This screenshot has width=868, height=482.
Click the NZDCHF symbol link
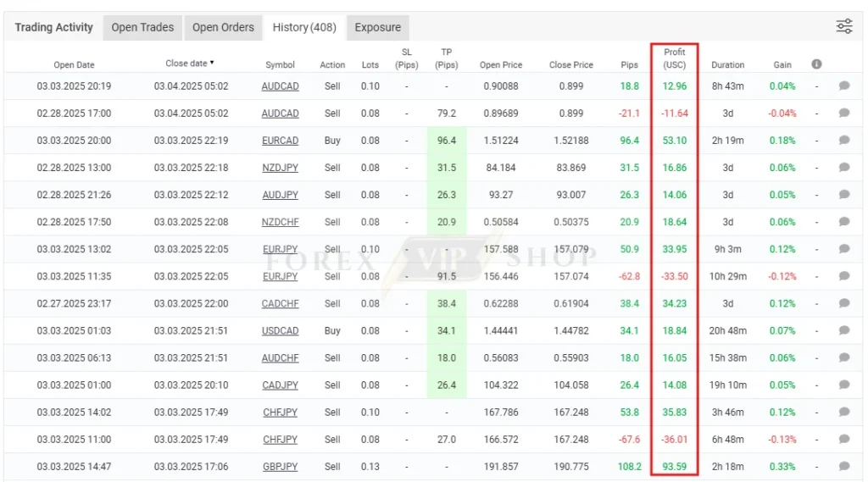tap(280, 222)
